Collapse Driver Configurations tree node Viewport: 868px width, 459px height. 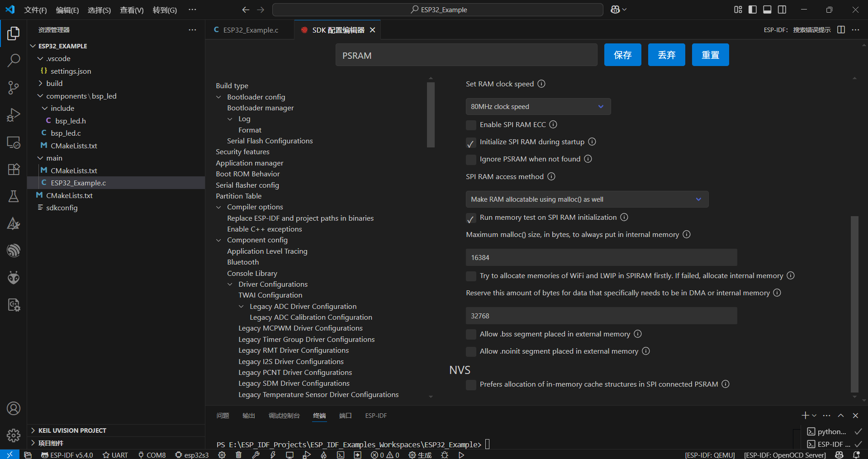click(x=230, y=284)
